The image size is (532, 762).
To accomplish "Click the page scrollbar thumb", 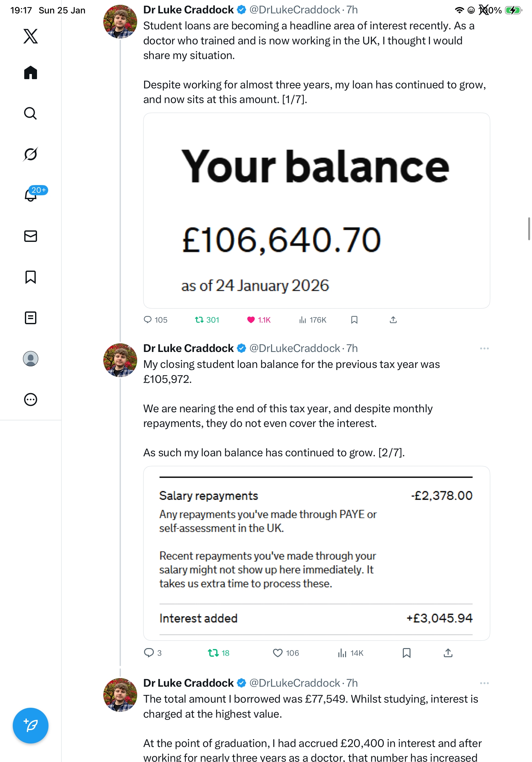I will coord(529,228).
